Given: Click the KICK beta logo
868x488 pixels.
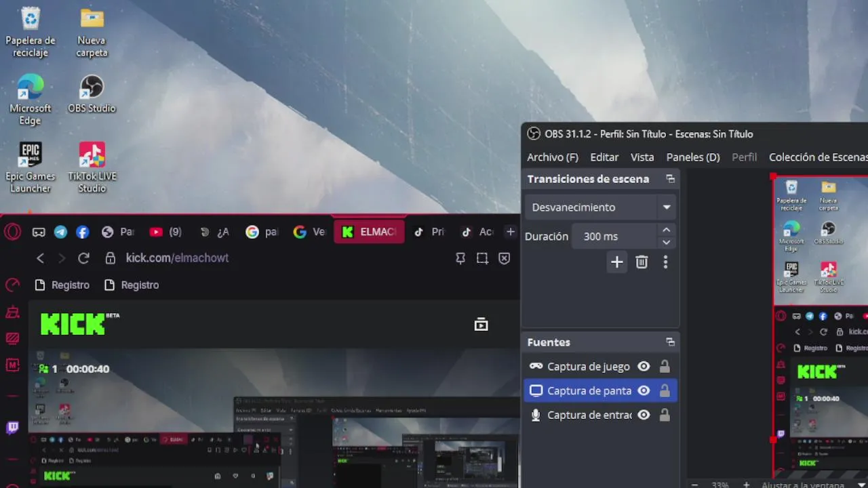Looking at the screenshot, I should (79, 324).
